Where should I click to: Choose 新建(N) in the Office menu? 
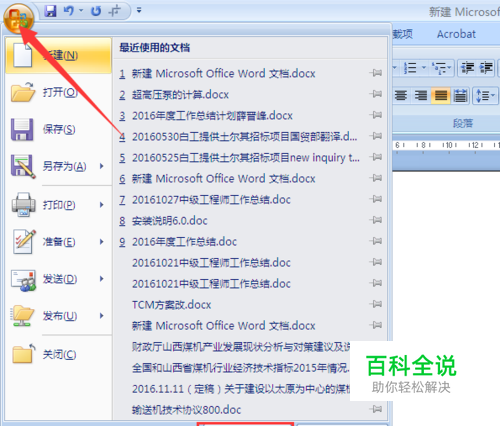point(58,55)
